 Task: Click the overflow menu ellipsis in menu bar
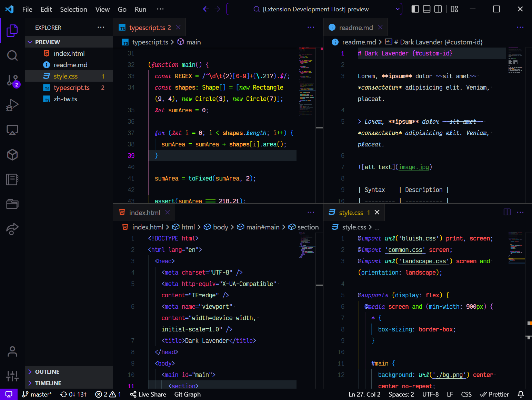click(160, 9)
